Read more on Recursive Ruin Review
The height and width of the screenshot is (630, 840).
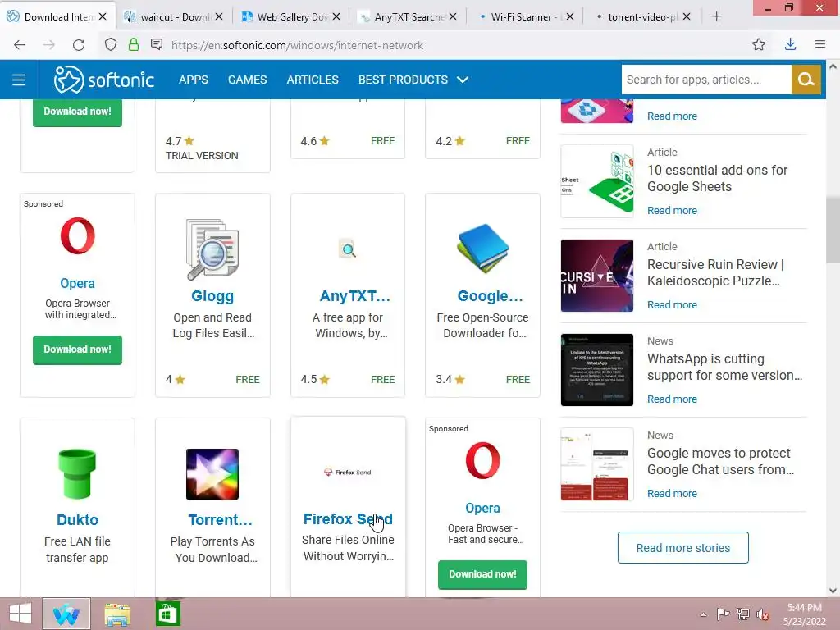point(672,305)
